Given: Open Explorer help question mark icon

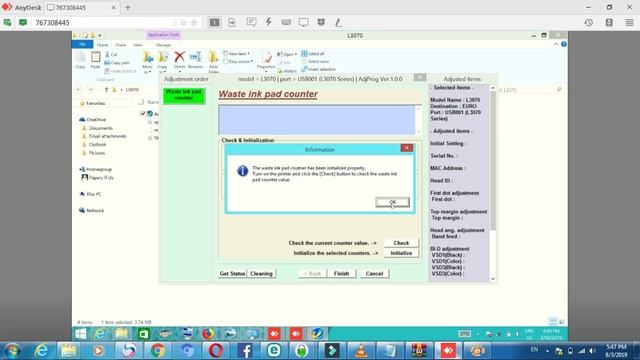Looking at the screenshot, I should point(564,44).
